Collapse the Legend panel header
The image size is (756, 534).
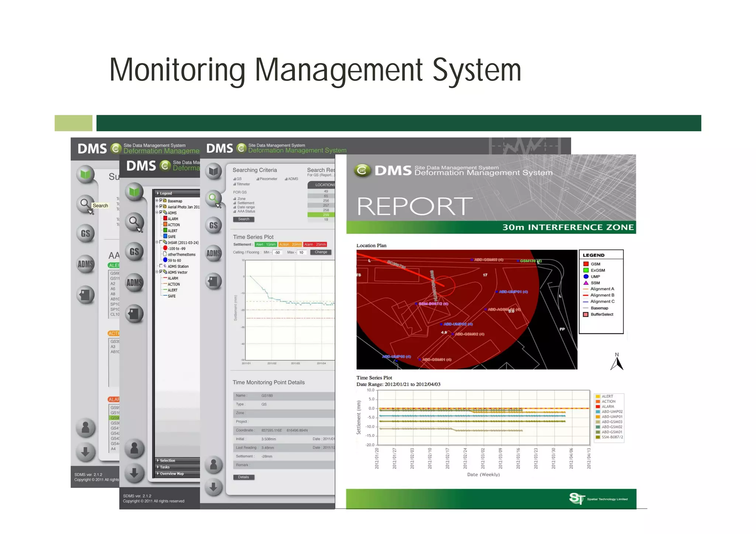tap(177, 193)
